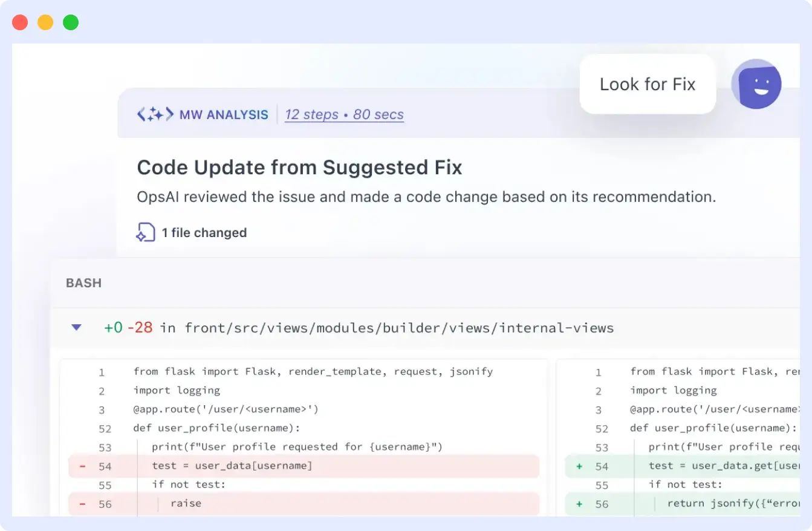
Task: Select the green plus marker on line 54
Action: coord(579,466)
